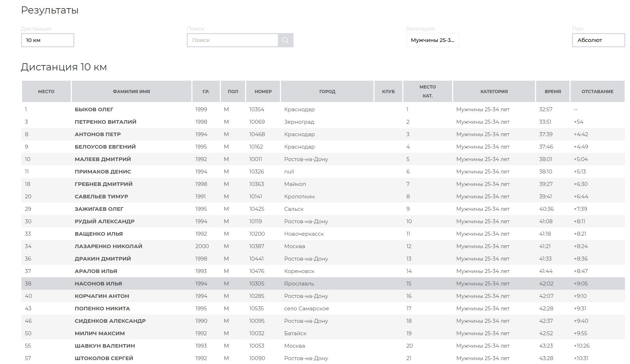Viewport: 630px width, 364px height.
Task: Click city Кореновск cell
Action: [x=299, y=271]
